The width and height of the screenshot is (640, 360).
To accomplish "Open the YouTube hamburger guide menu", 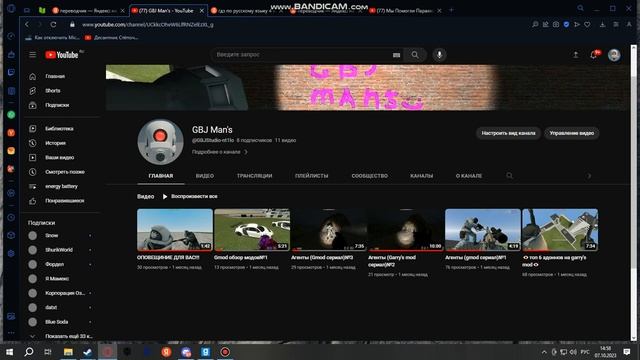I will [33, 55].
